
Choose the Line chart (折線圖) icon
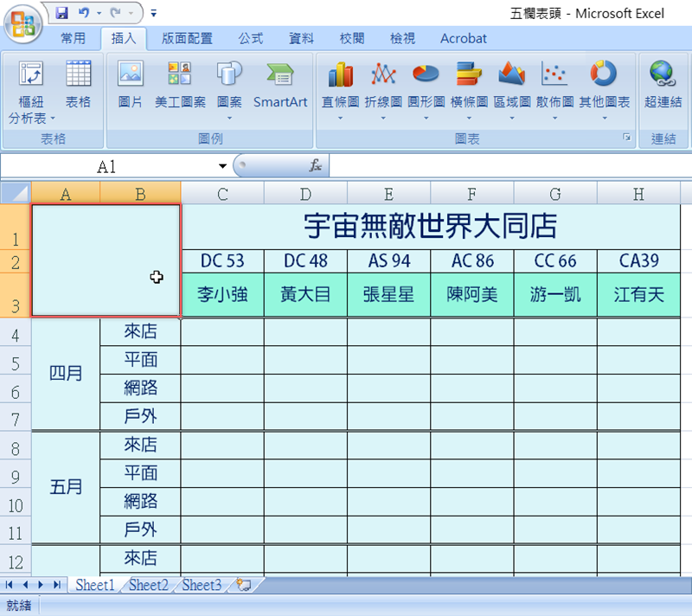(x=383, y=76)
